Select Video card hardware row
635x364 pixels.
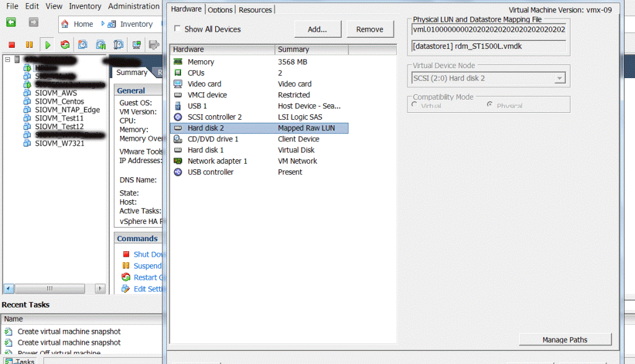click(259, 84)
